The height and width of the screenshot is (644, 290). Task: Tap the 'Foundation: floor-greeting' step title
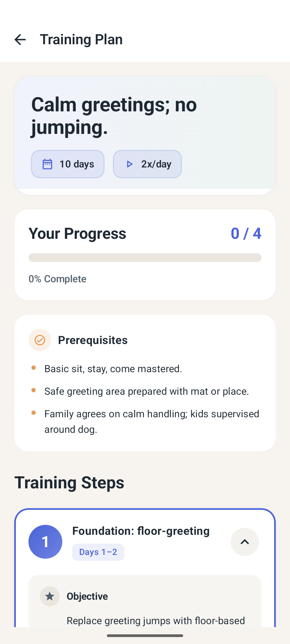[x=141, y=531]
